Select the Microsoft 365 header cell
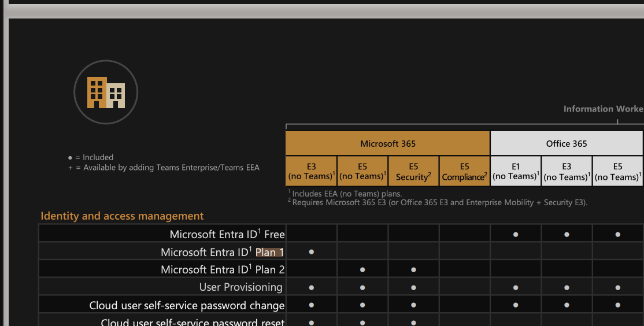 coord(388,143)
